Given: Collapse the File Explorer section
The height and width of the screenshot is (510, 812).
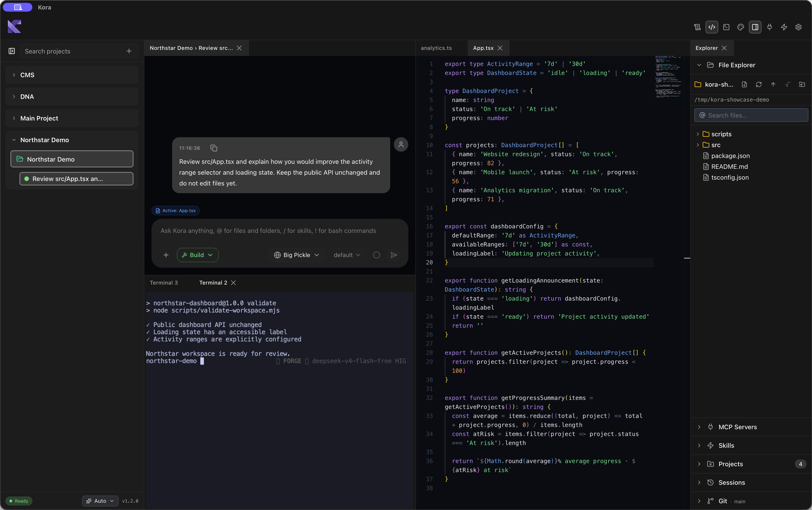Looking at the screenshot, I should [751, 65].
